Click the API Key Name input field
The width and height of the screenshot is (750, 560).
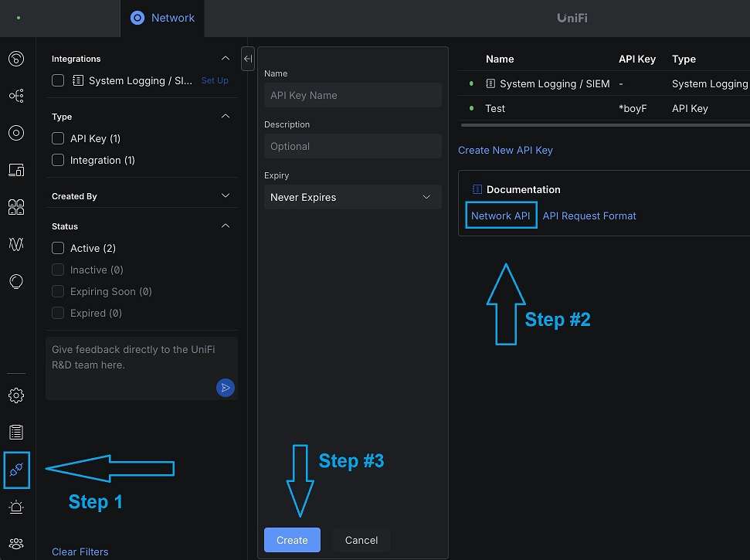(x=352, y=95)
